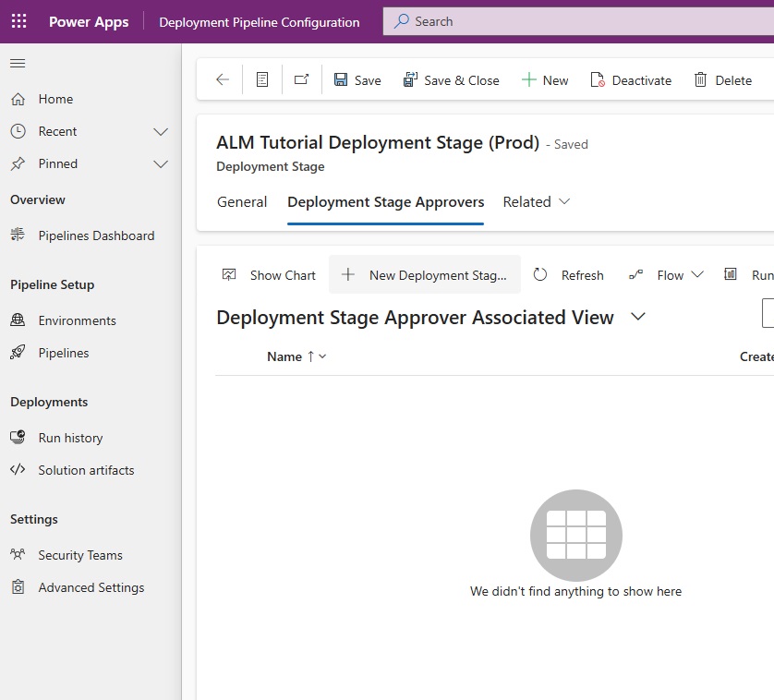This screenshot has height=700, width=774.
Task: Click the 'Deployments' sidebar heading
Action: 49,403
